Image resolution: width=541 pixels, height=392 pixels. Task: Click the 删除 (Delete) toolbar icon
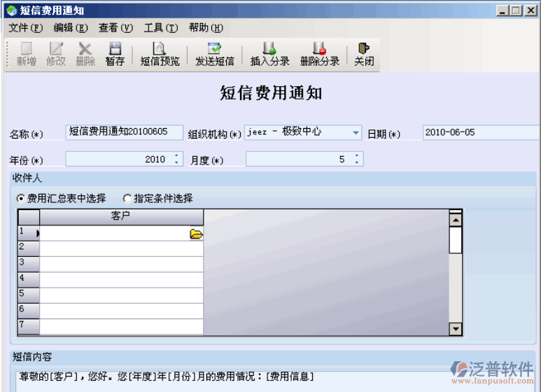pos(85,54)
